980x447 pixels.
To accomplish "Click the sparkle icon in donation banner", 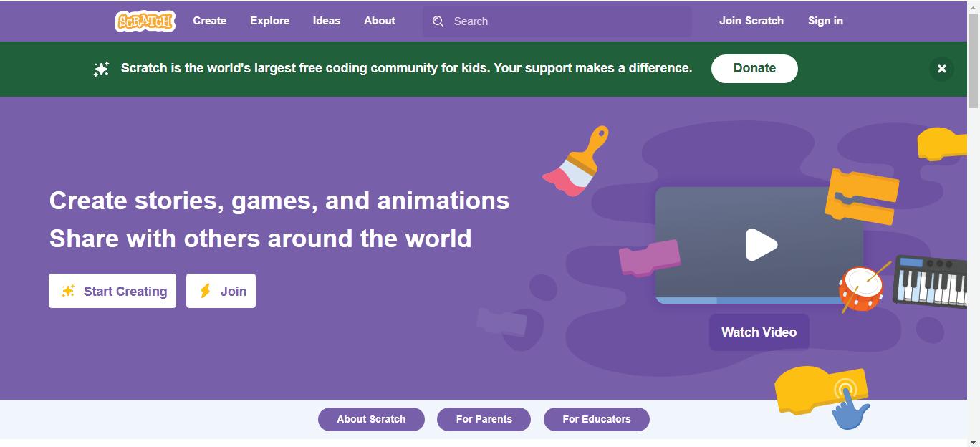I will coord(102,69).
